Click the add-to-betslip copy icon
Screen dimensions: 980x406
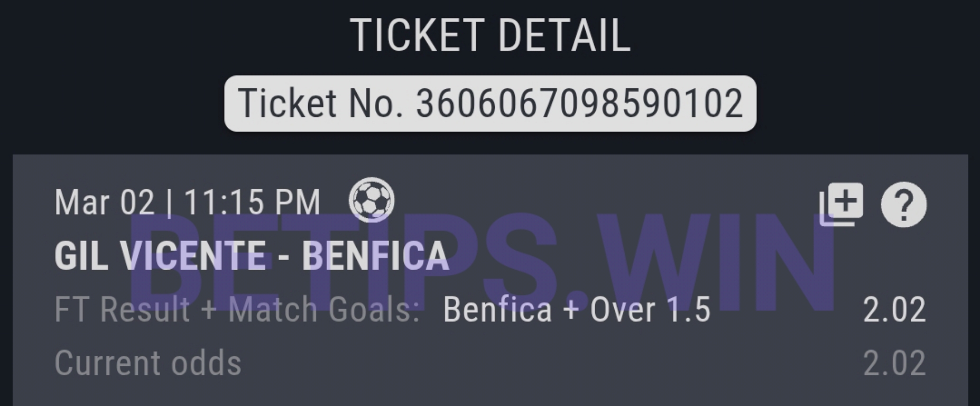(x=841, y=204)
